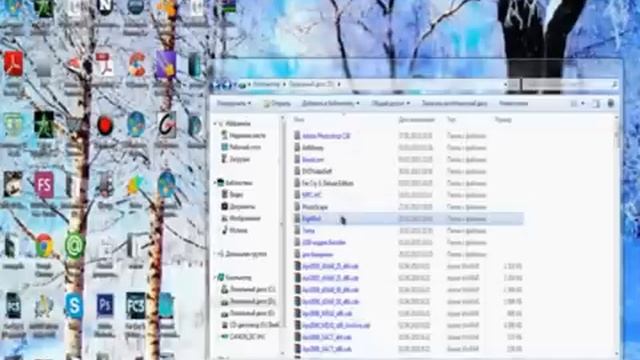
Task: Open the Google Chrome desktop shortcut
Action: tap(44, 245)
